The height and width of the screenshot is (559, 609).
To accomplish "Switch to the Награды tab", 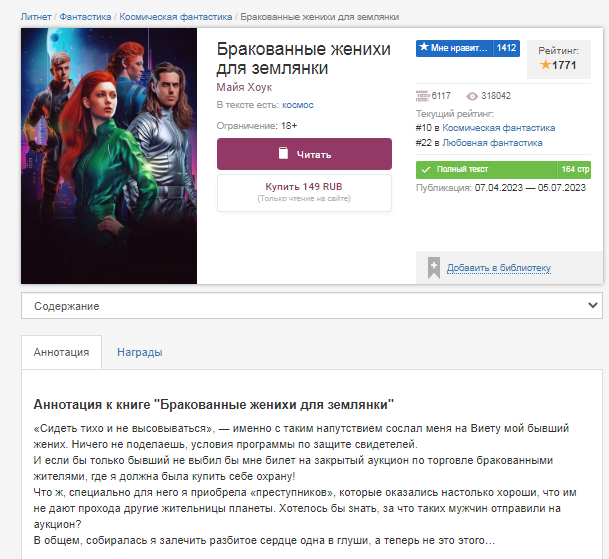I will click(x=139, y=352).
